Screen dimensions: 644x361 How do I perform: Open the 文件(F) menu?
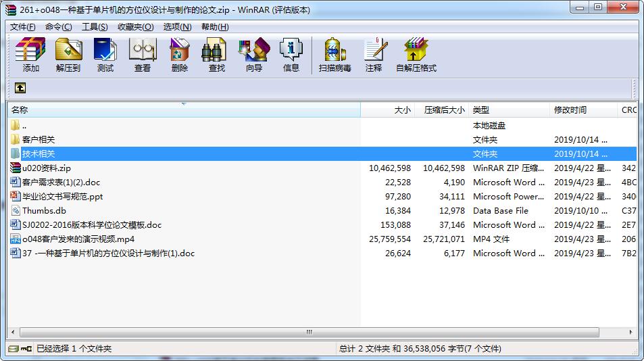click(22, 26)
